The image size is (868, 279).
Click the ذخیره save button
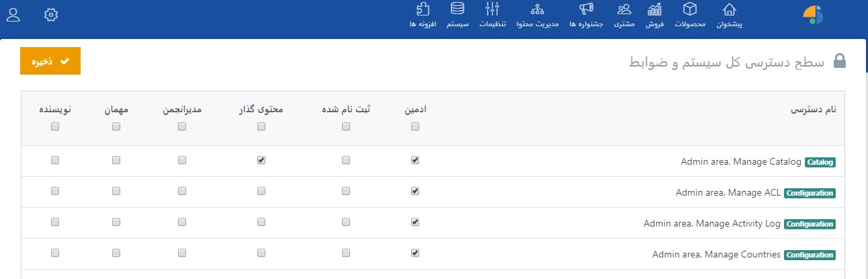[50, 61]
